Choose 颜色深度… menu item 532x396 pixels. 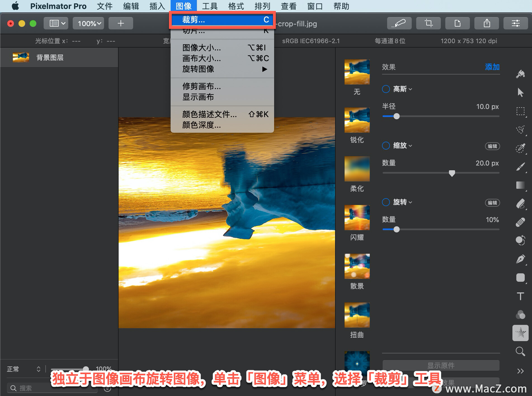[222, 125]
